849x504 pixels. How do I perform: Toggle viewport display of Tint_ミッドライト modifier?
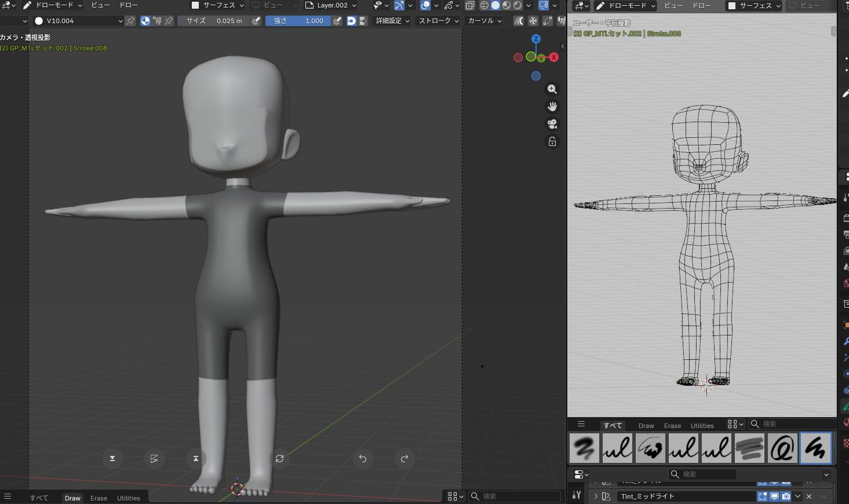pos(774,496)
